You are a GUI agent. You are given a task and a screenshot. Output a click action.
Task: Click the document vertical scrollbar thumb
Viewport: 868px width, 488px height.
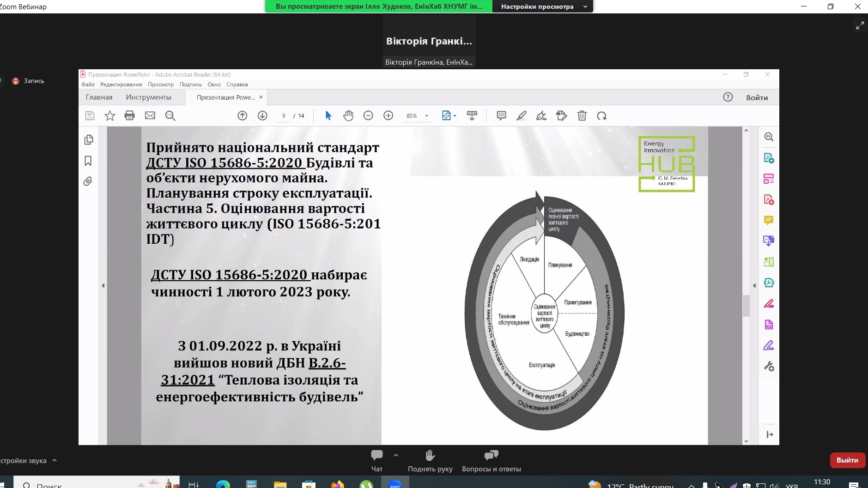[x=746, y=306]
